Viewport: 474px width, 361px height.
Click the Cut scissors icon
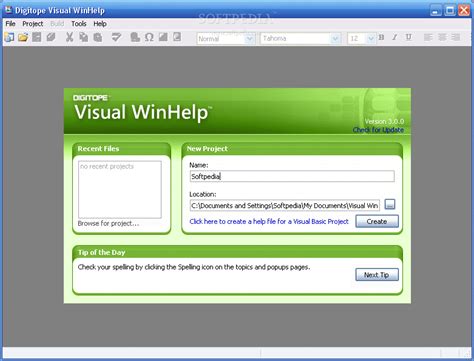tap(69, 37)
